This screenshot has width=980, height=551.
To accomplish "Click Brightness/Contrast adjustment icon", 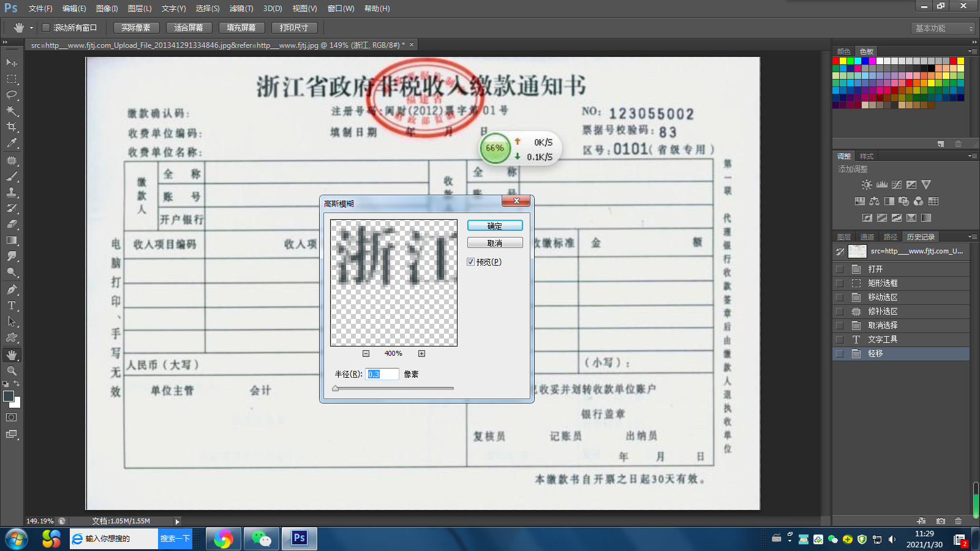I will 867,184.
